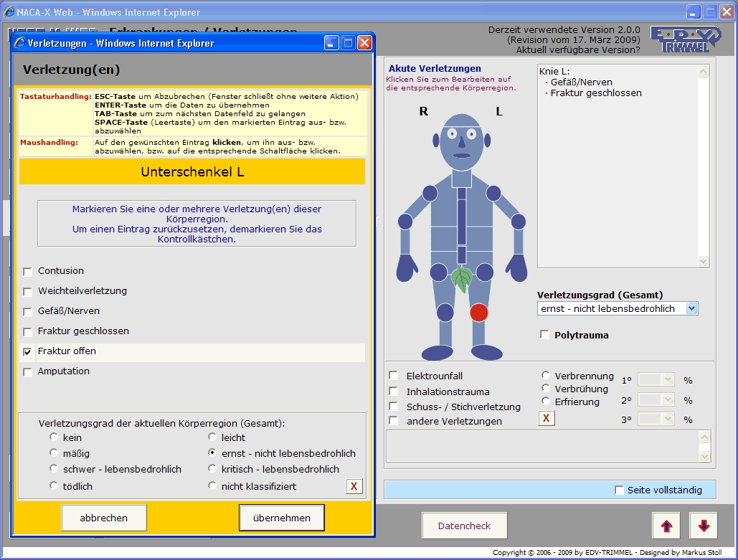738x560 pixels.
Task: Enable the Polytrauma checkbox
Action: click(x=544, y=335)
